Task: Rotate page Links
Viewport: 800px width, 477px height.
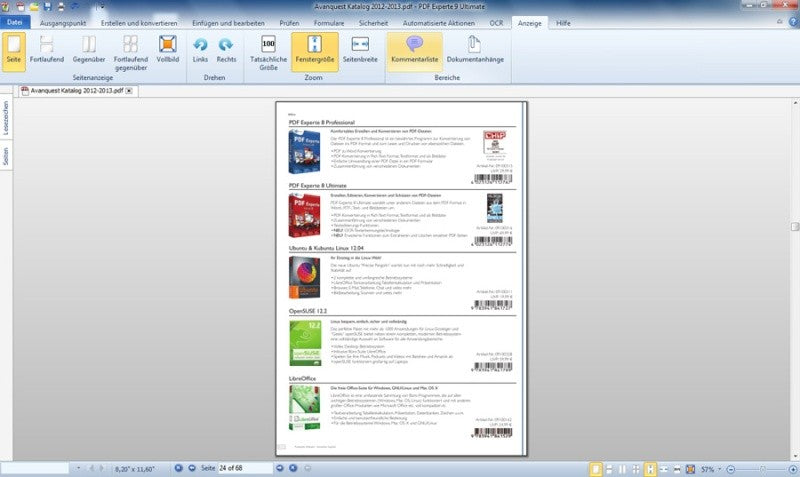Action: (200, 51)
